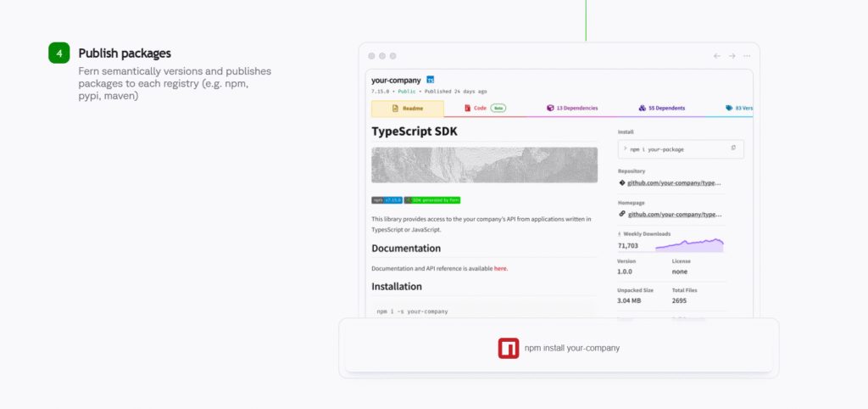View the 55 Dependents tab

[x=662, y=109]
